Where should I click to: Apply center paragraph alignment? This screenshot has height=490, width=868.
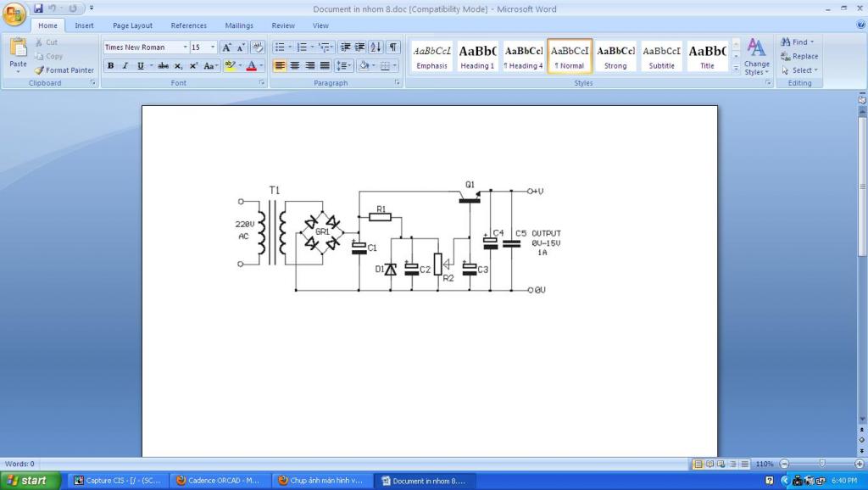click(295, 65)
